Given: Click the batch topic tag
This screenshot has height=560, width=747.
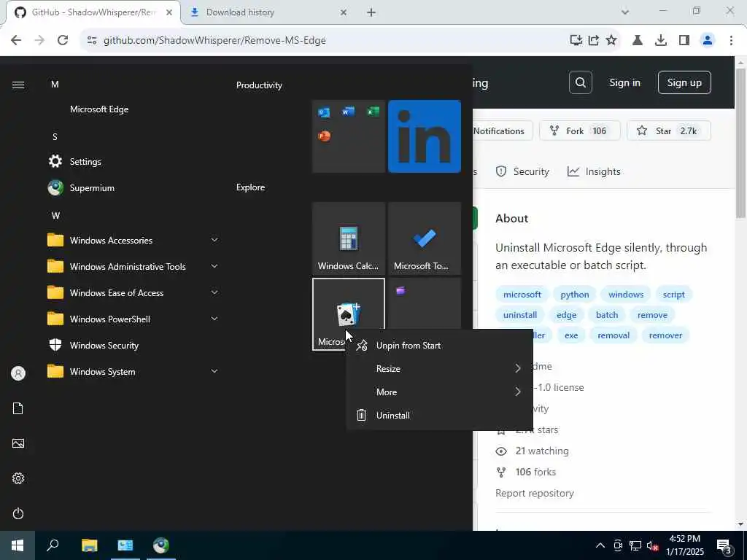Looking at the screenshot, I should 607,315.
